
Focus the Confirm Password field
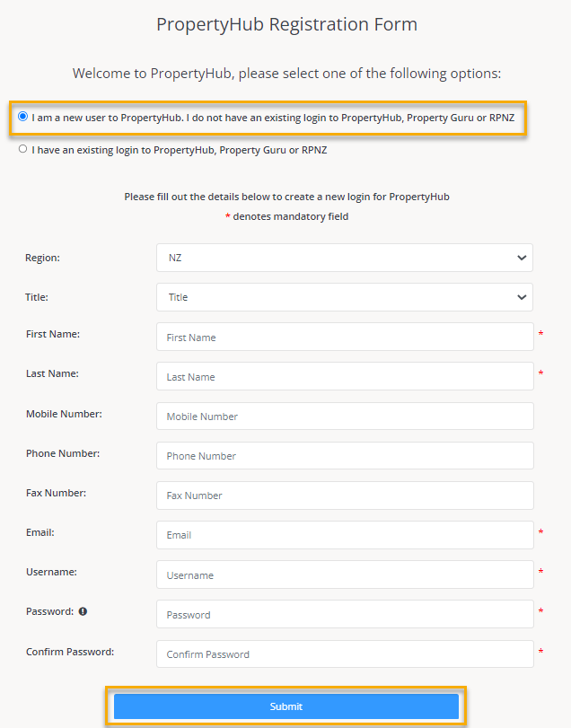click(345, 654)
